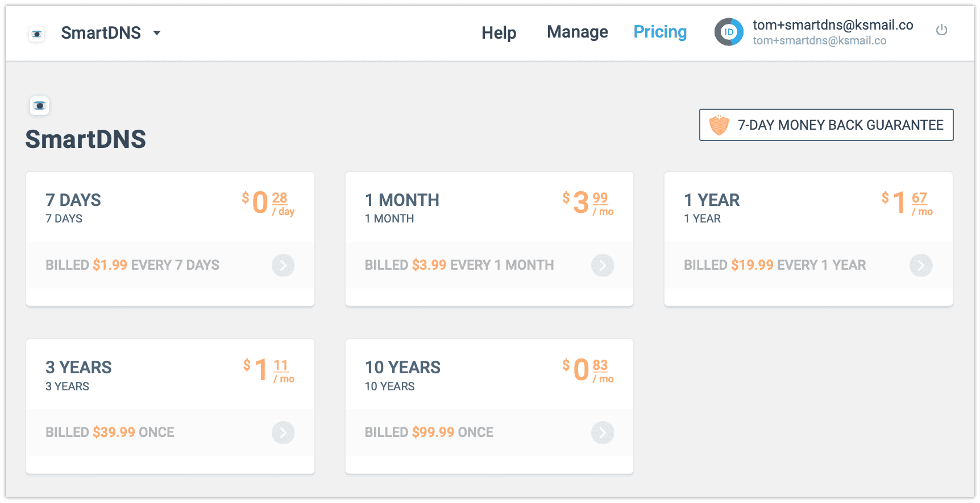Select the 1 YEAR plan heading
Screen dimensions: 980x503
[712, 200]
